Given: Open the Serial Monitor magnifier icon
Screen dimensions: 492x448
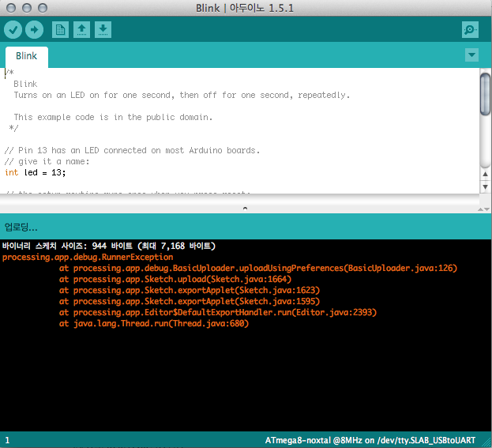Looking at the screenshot, I should pyautogui.click(x=470, y=30).
